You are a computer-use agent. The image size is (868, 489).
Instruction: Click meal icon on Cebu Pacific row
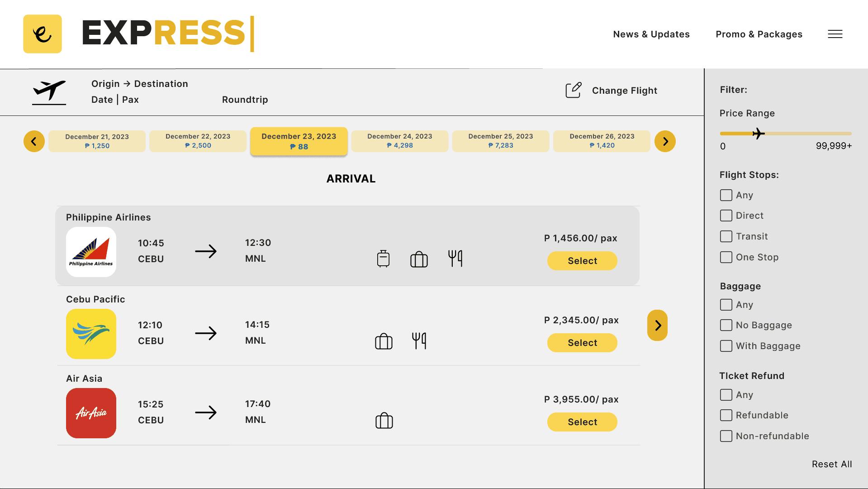(x=419, y=340)
